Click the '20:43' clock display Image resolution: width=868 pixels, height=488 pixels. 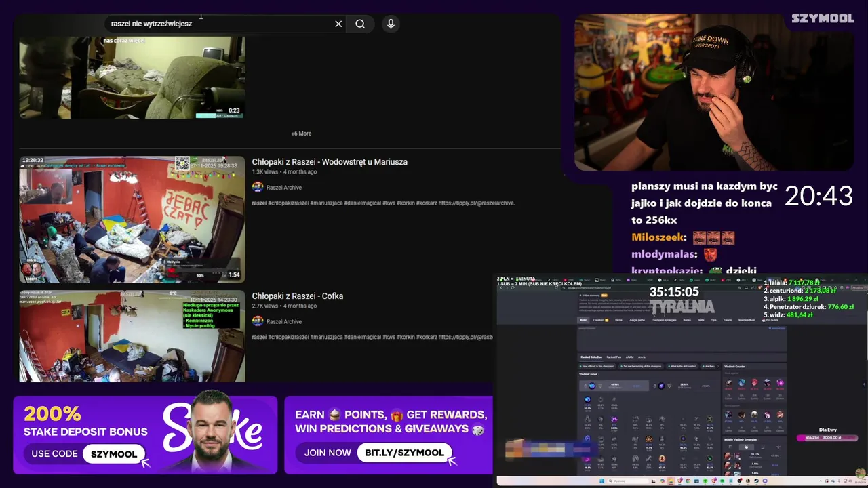818,196
